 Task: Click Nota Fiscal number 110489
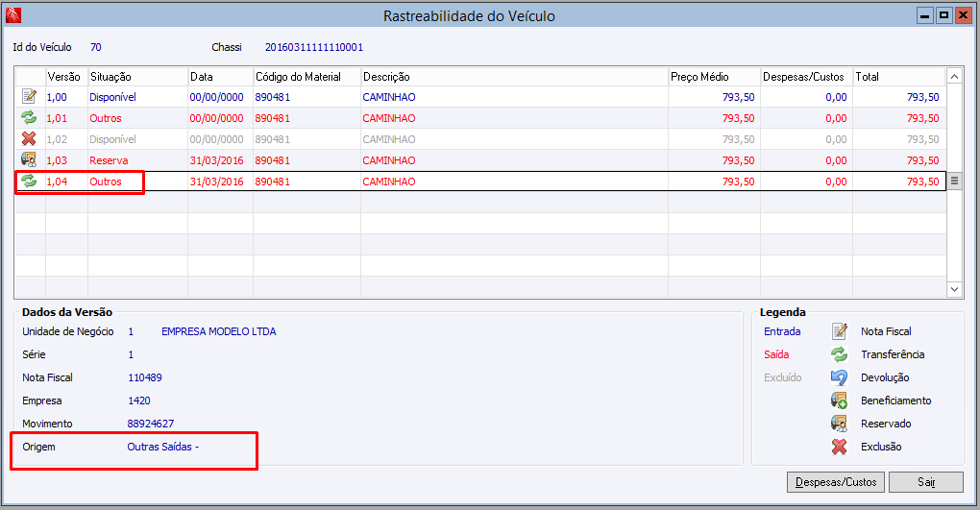point(145,377)
